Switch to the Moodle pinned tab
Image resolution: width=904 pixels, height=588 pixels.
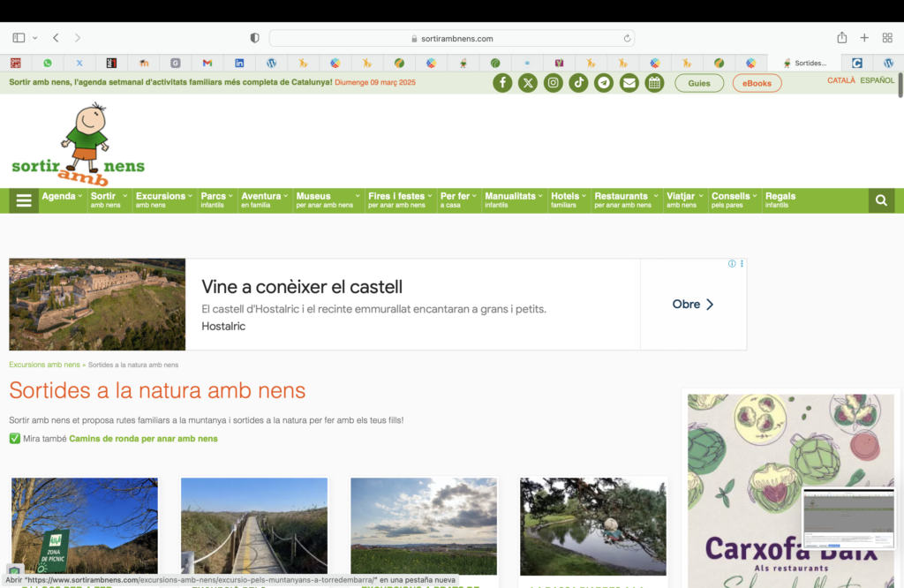coord(144,63)
